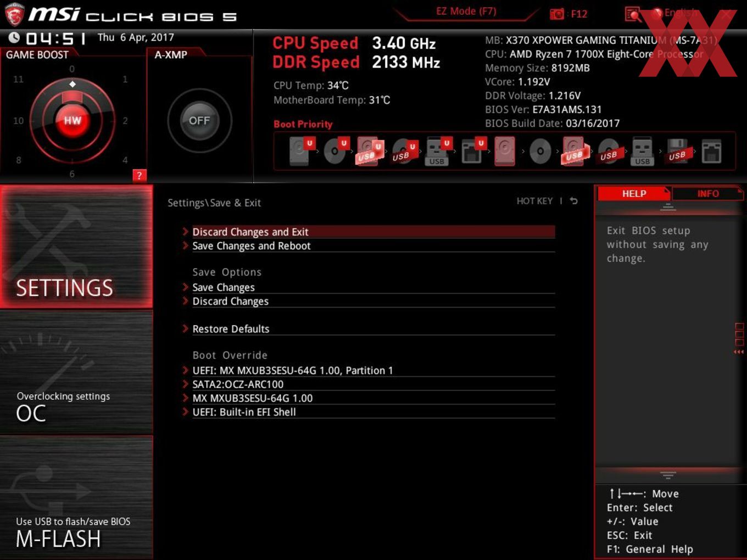Screen dimensions: 747x560
Task: Click chevron beside MX MXUB3SESU-64G 1.00
Action: [186, 397]
